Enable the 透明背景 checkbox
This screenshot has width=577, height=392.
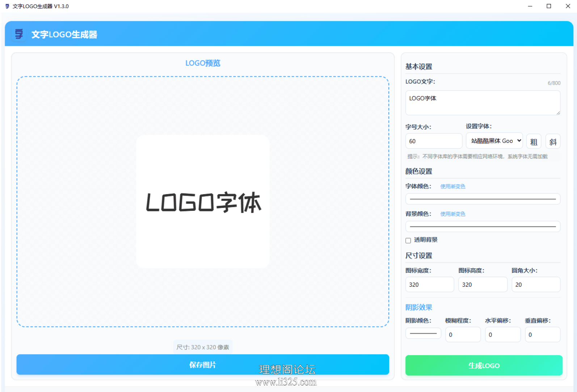click(x=408, y=240)
